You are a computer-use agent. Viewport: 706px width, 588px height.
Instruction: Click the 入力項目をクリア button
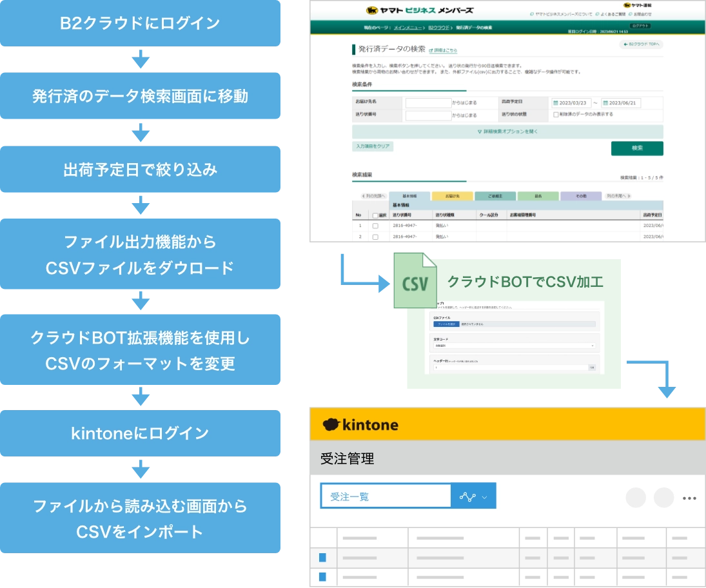372,145
